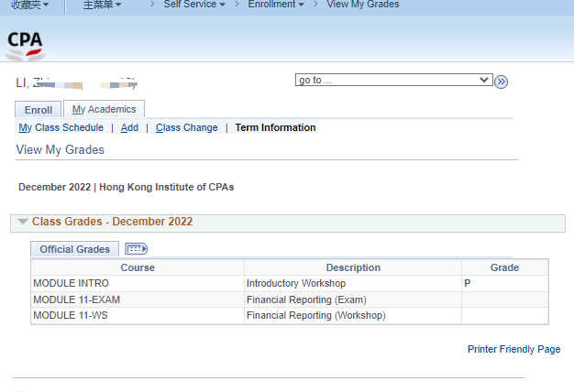Screen dimensions: 574x392
Task: Collapse Class Grades - December 2022 section
Action: click(x=23, y=222)
